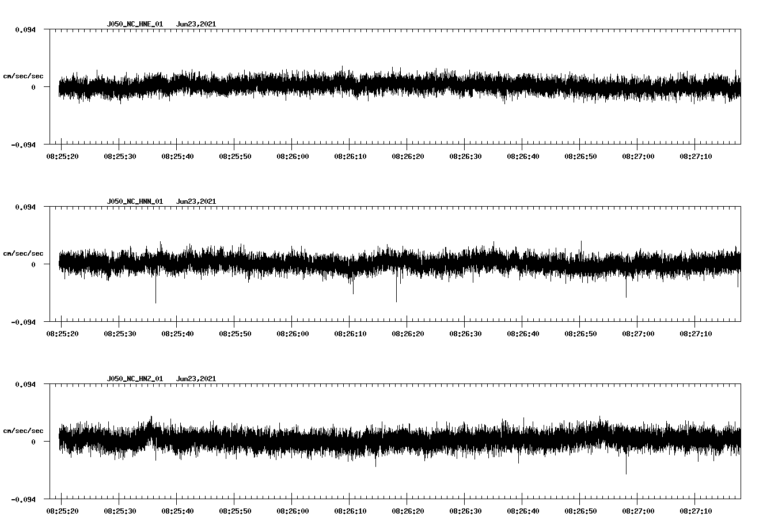
Task: Click the cm/sec/sec unit label on HNN plot
Action: (23, 253)
